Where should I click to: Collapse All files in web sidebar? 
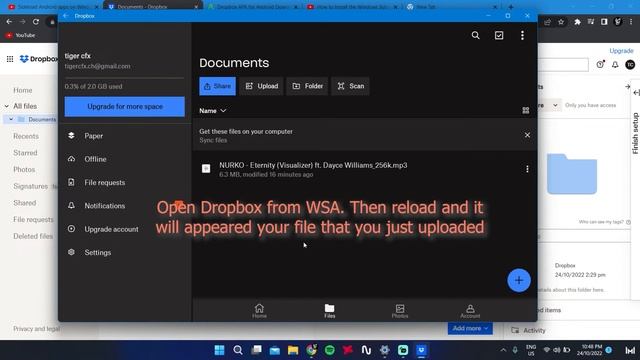7,106
